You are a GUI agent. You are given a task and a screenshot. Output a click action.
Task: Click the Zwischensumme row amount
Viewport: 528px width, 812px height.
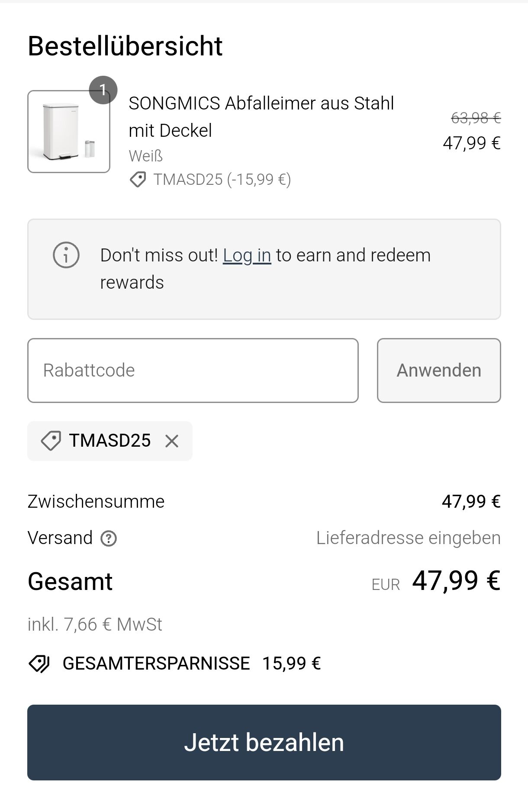pyautogui.click(x=471, y=501)
